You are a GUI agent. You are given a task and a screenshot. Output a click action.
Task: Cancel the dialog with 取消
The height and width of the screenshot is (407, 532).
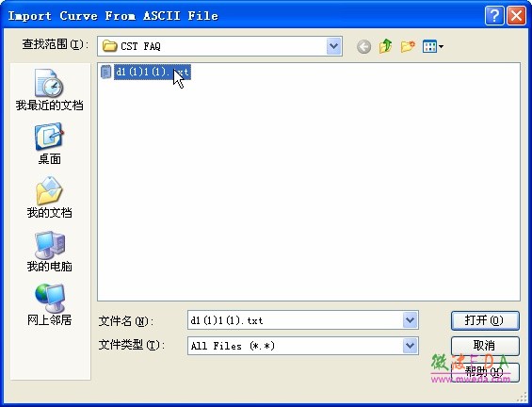pos(485,346)
